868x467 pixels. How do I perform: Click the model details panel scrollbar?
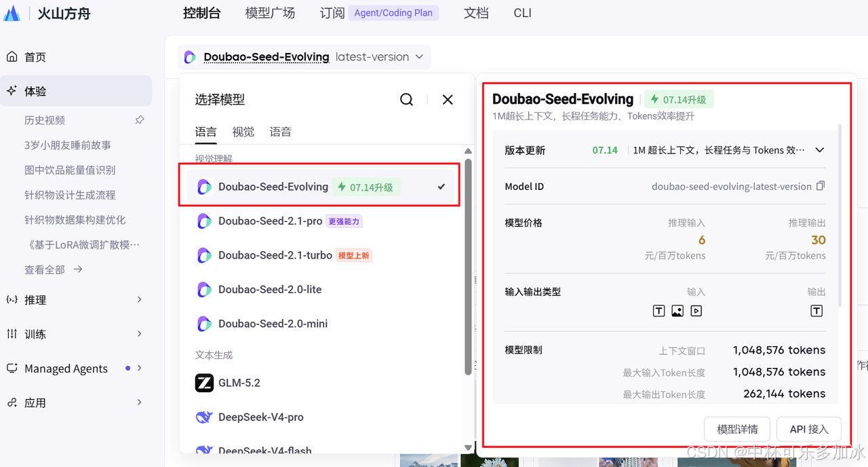(840, 214)
